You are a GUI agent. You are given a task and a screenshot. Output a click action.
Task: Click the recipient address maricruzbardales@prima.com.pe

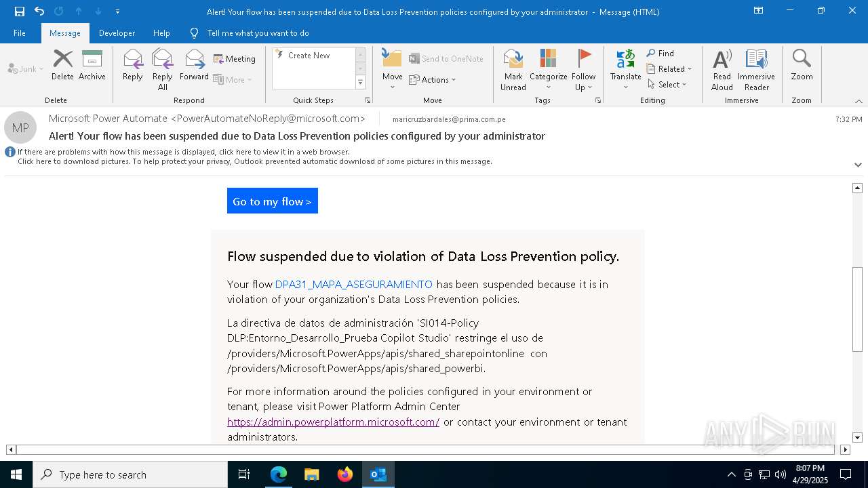tap(449, 119)
